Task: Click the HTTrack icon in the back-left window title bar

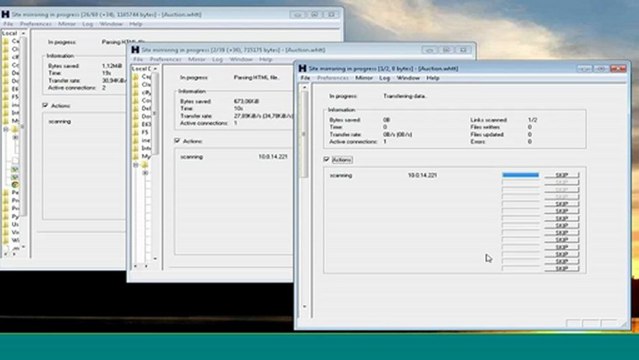Action: tap(5, 14)
